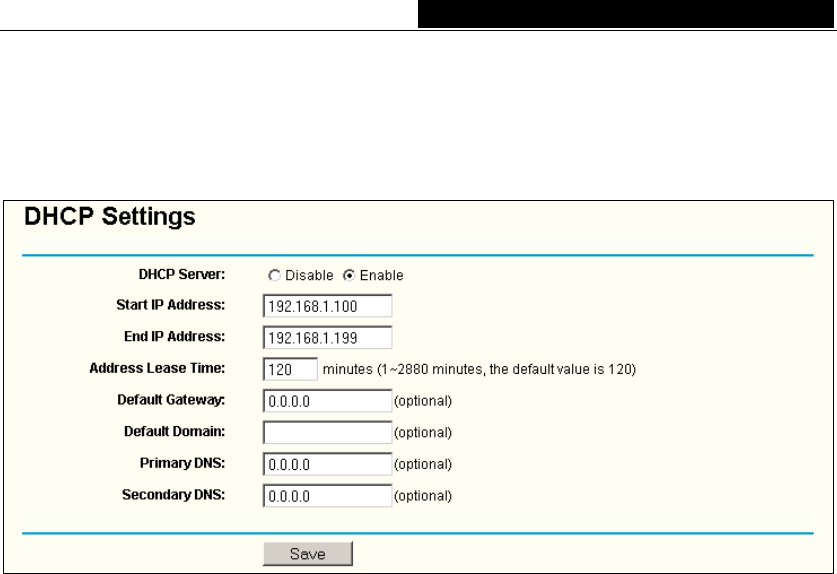837x574 pixels.
Task: Focus the Address Lease Time field
Action: (x=290, y=369)
